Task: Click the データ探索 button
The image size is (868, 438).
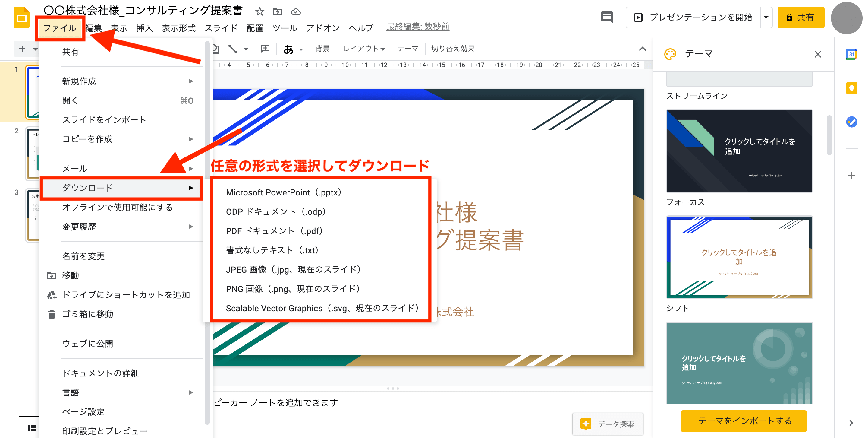Action: point(608,424)
